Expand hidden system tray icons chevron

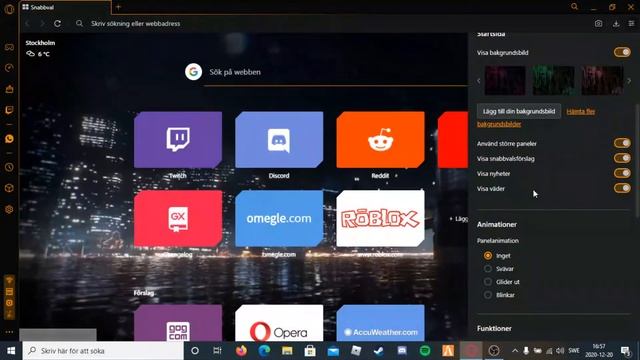coord(515,351)
